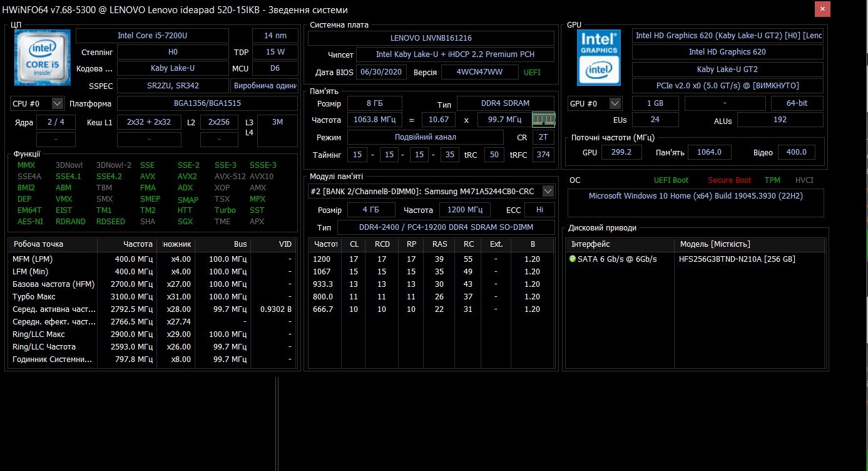Click the Робоча точка column header
The image size is (868, 471).
[x=53, y=244]
